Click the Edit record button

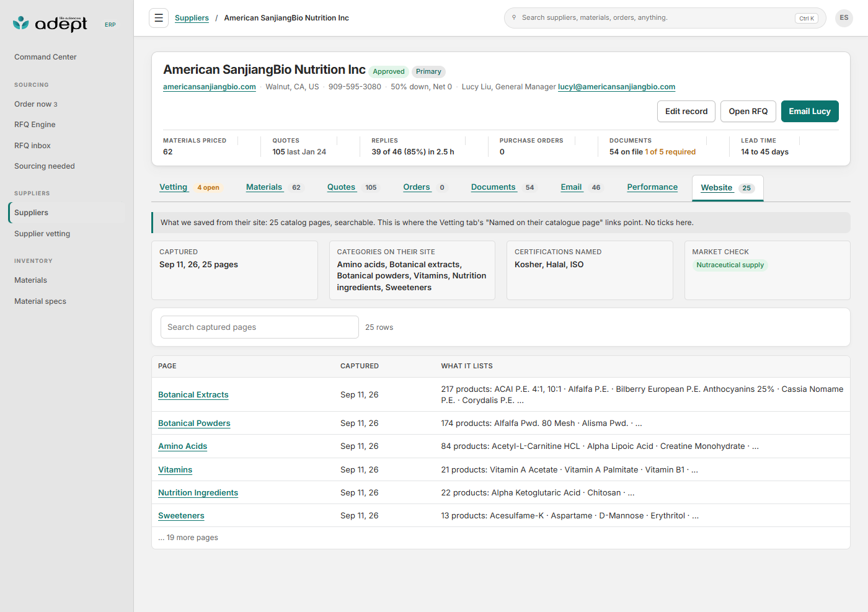click(686, 112)
